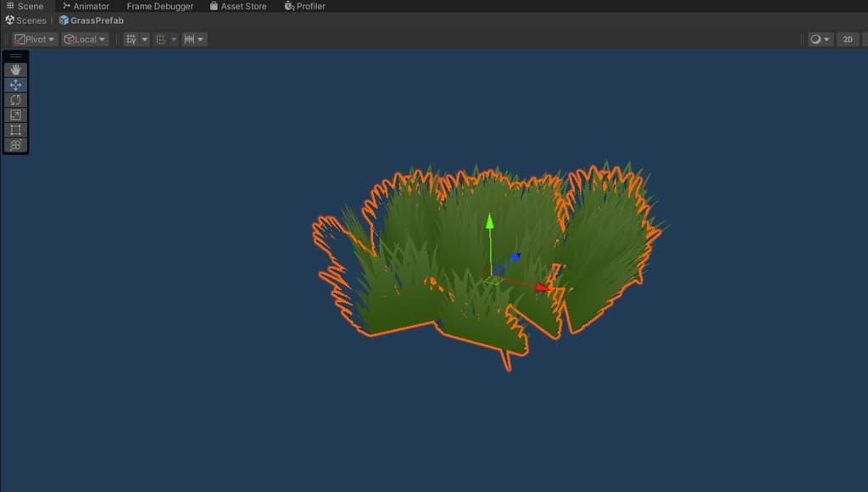The width and height of the screenshot is (868, 492).
Task: Switch to the Animator tab
Action: point(86,6)
